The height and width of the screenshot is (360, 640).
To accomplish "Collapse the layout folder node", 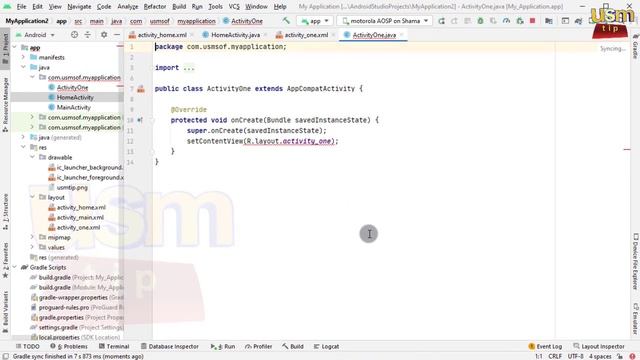I will point(33,197).
